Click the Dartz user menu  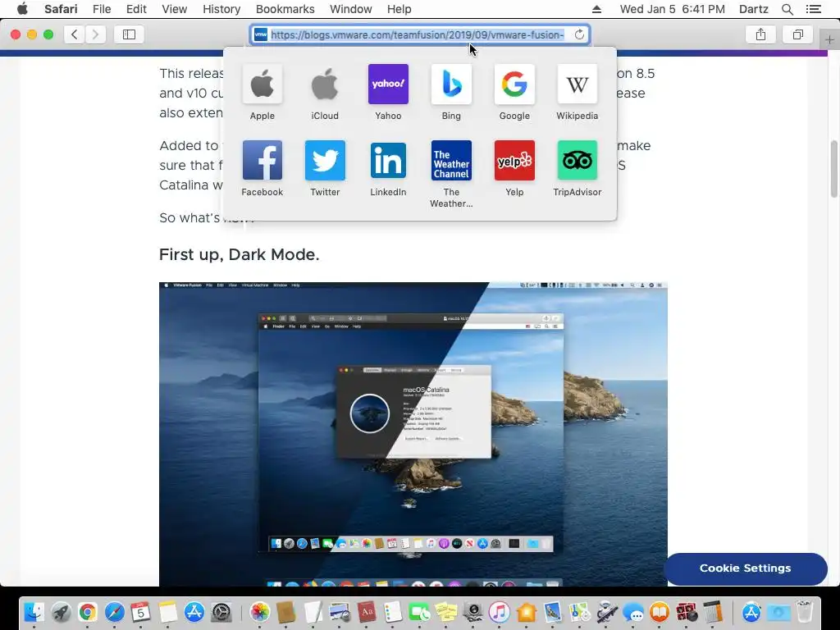(753, 9)
